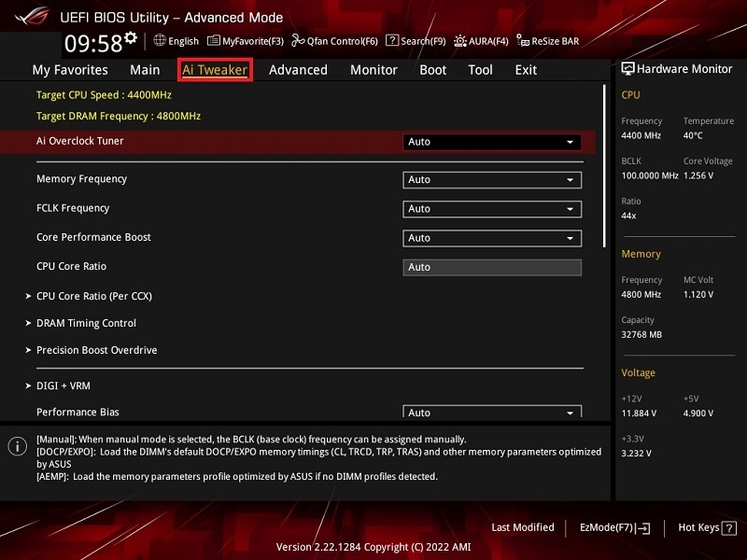Toggle AURA(F4) lighting control
747x560 pixels.
click(x=481, y=41)
